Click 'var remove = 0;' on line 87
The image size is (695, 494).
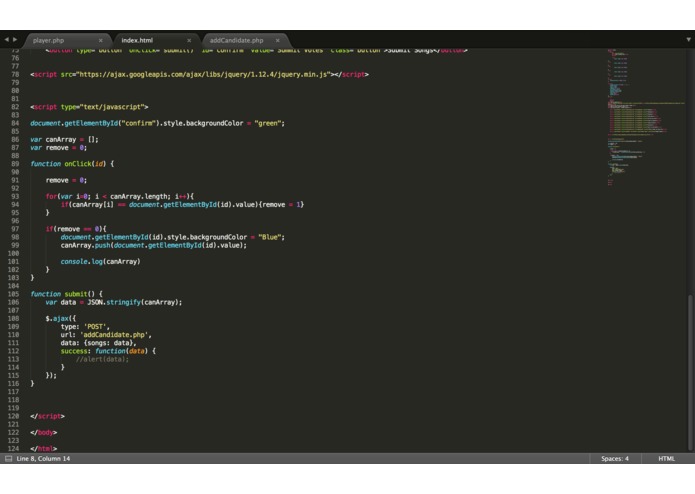pyautogui.click(x=59, y=148)
